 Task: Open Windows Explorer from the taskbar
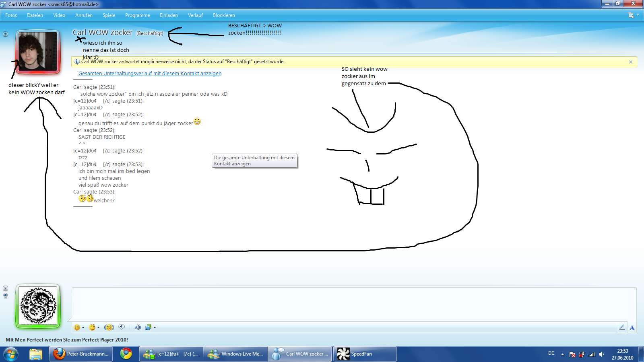tap(36, 354)
